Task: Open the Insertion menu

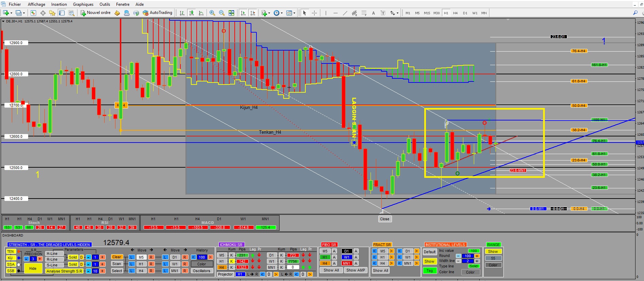Action: pyautogui.click(x=59, y=4)
